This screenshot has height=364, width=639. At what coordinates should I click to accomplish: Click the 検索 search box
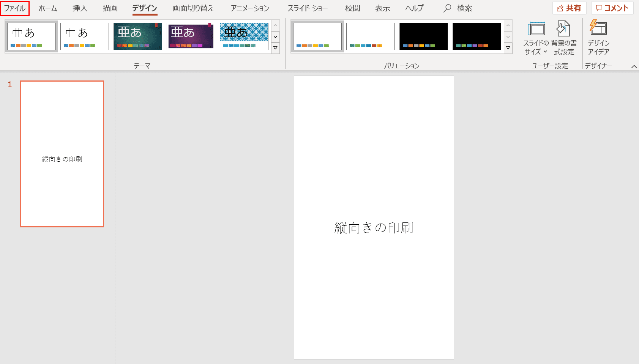click(x=458, y=8)
